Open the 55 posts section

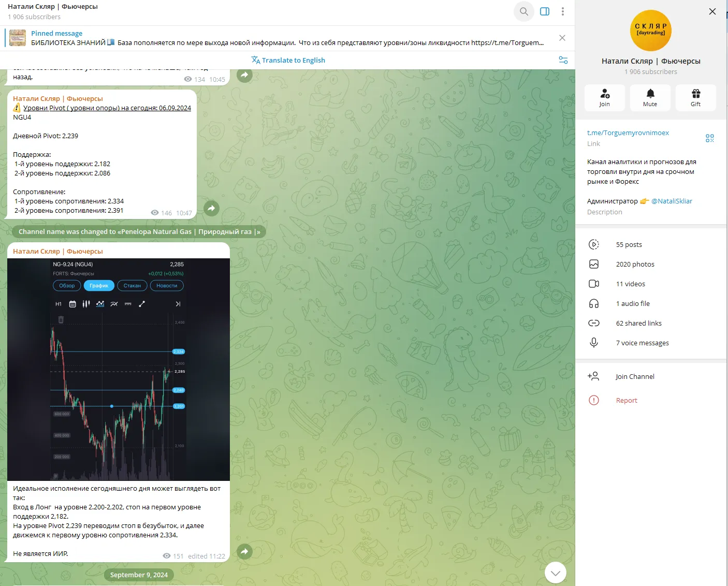[651, 244]
